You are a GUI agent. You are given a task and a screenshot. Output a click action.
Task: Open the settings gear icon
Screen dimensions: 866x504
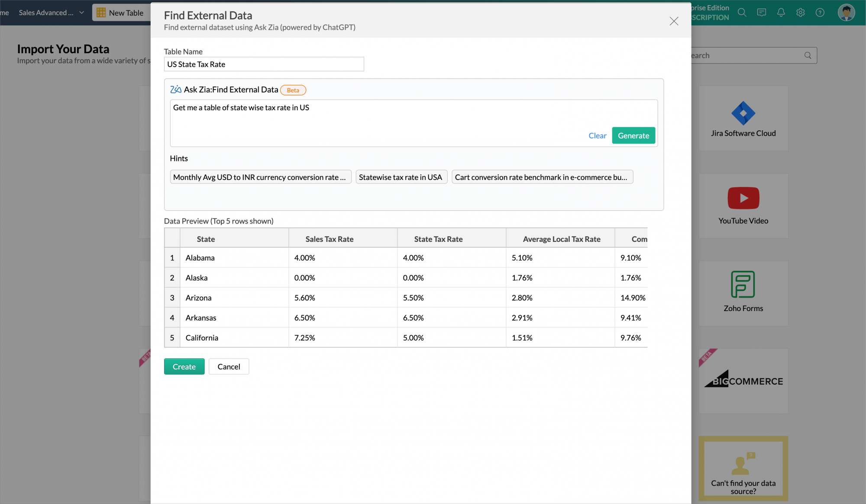(x=800, y=13)
